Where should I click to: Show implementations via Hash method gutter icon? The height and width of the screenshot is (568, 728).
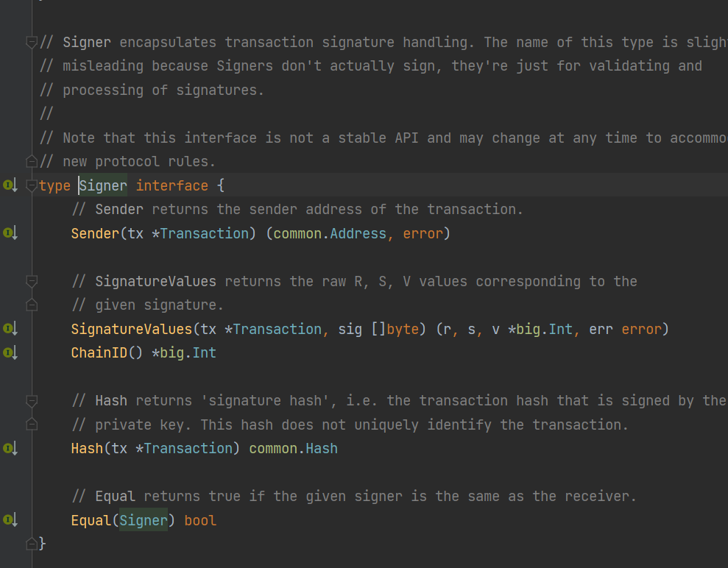point(9,448)
